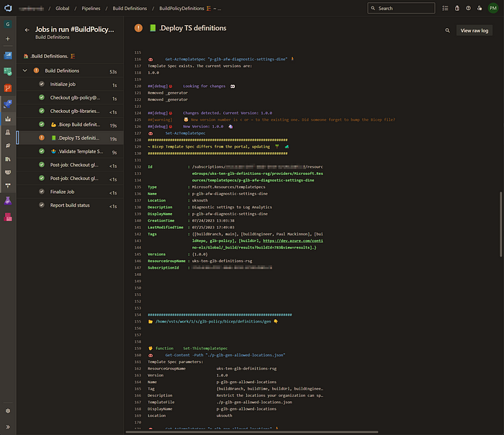
Task: Open Releases icon in sidebar
Action: [x=8, y=145]
